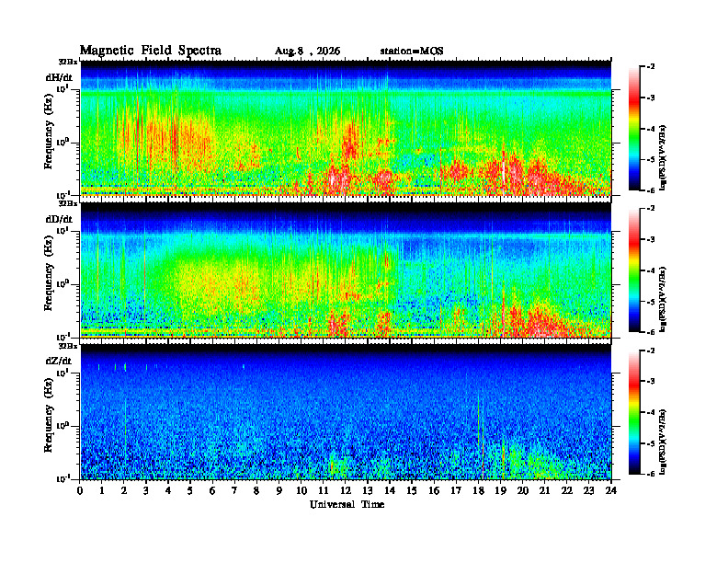Click hour 2 tick label on time axis
Screen dimensions: 728x563
click(124, 491)
